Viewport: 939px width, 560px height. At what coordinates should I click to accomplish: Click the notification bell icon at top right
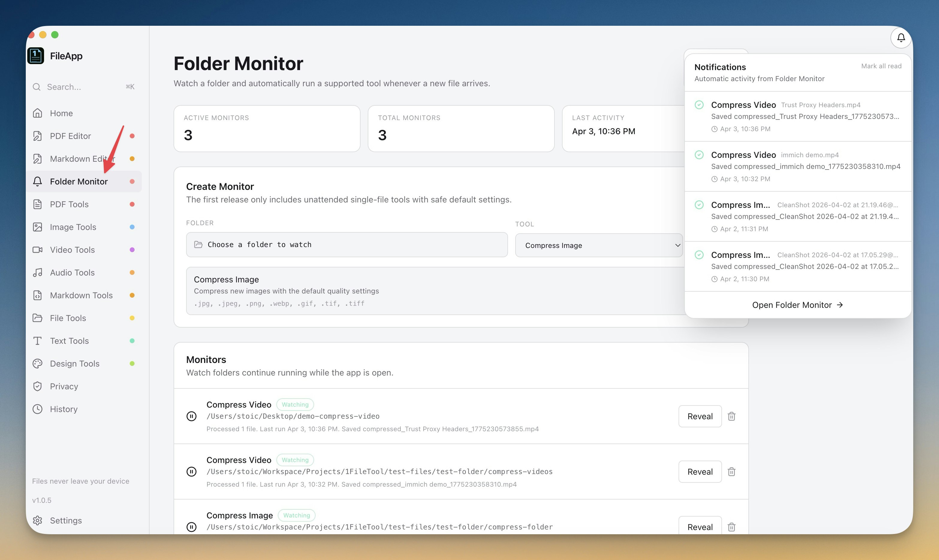[x=901, y=38]
